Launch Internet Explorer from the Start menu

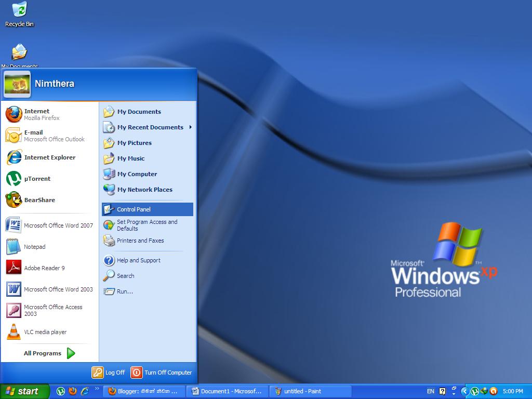50,157
